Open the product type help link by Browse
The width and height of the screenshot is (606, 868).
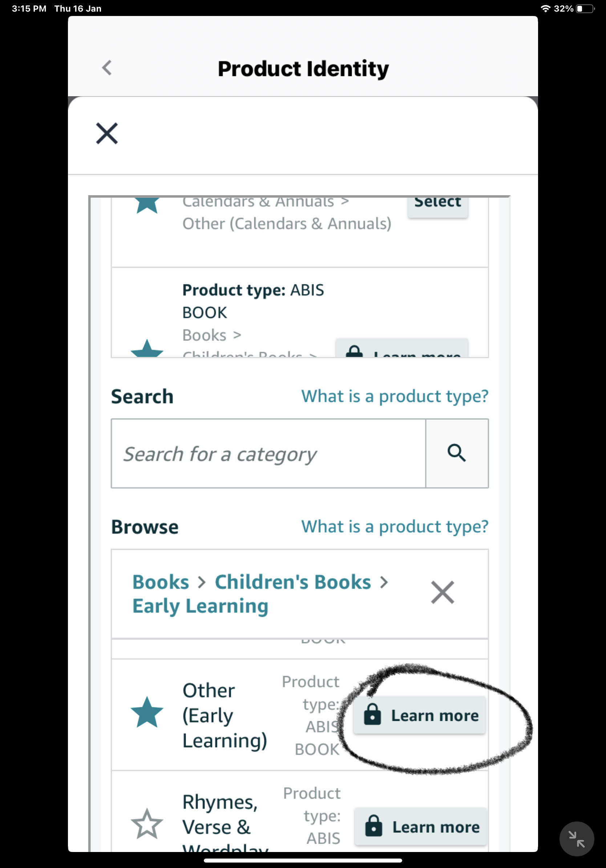tap(395, 527)
